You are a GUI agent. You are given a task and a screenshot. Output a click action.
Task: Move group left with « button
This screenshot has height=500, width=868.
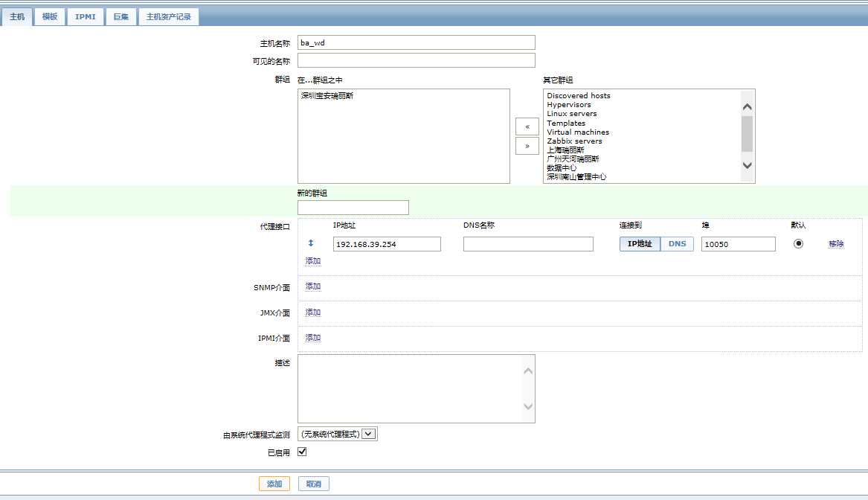click(x=527, y=126)
